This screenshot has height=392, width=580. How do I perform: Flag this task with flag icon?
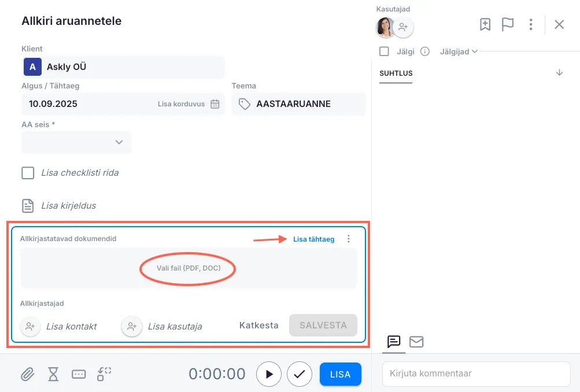pyautogui.click(x=508, y=24)
